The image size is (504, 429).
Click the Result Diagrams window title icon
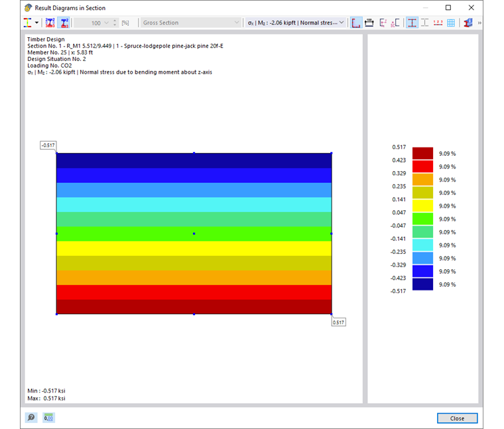[x=29, y=8]
